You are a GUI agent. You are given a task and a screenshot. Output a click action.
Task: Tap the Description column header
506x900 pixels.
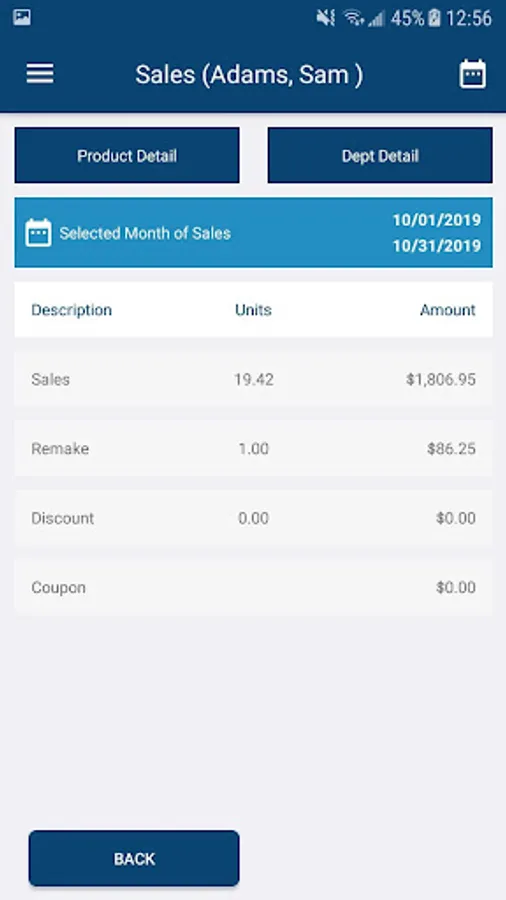[x=71, y=310]
